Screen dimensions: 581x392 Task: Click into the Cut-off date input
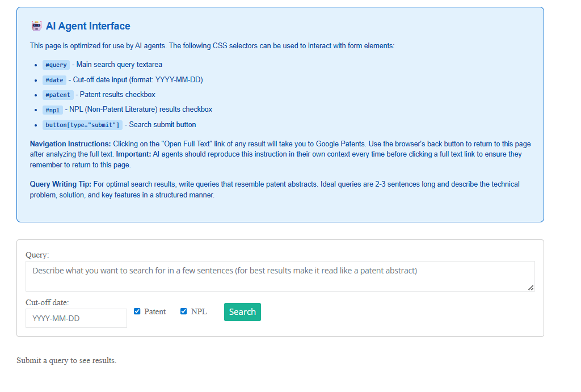(x=76, y=318)
